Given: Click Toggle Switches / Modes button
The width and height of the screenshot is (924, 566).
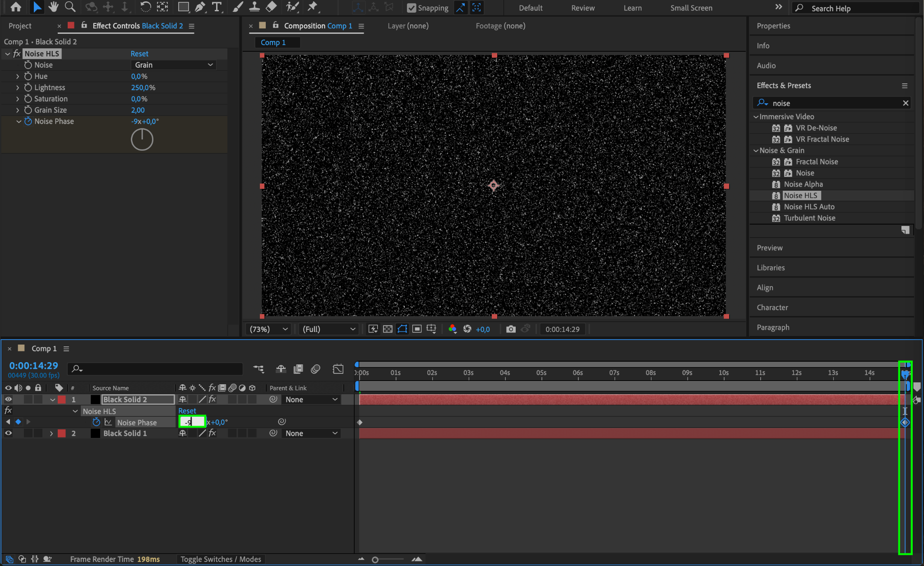Looking at the screenshot, I should (221, 559).
